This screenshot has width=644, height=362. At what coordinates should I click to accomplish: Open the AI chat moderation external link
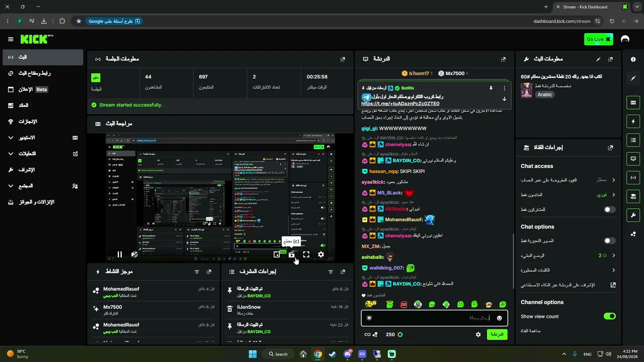point(613,285)
